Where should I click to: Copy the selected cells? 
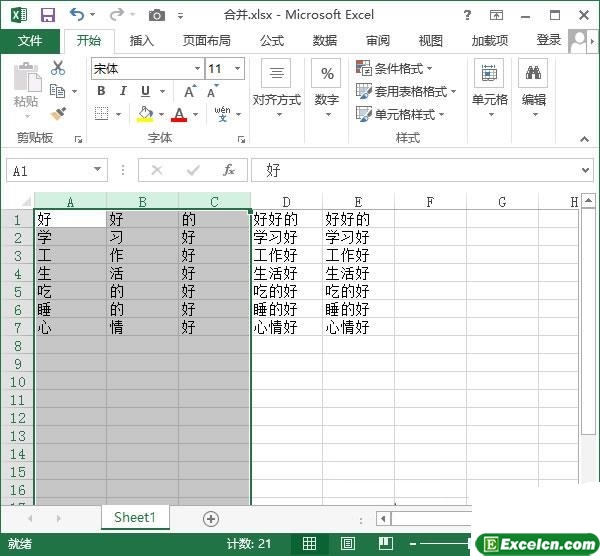pos(58,91)
